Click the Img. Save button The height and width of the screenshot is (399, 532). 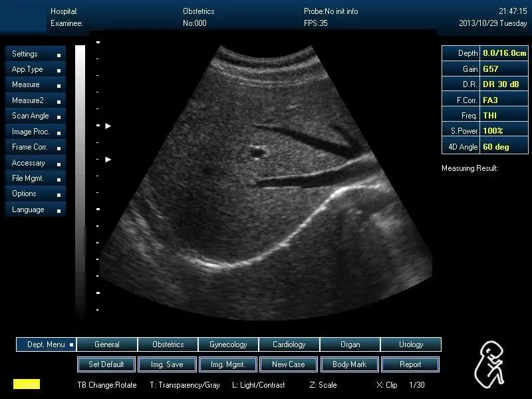point(167,364)
